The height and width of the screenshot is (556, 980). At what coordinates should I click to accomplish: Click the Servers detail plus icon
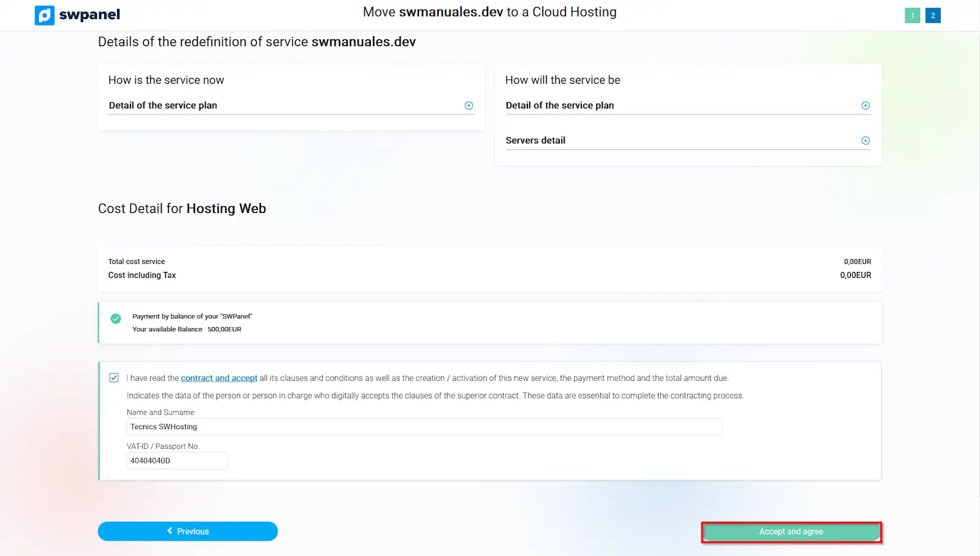865,140
